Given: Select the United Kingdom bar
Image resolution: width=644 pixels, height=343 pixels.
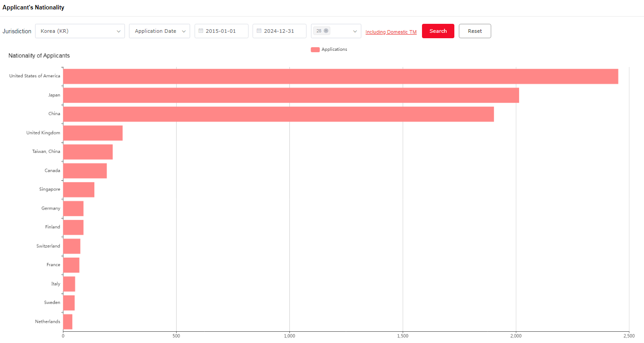Looking at the screenshot, I should (x=93, y=133).
